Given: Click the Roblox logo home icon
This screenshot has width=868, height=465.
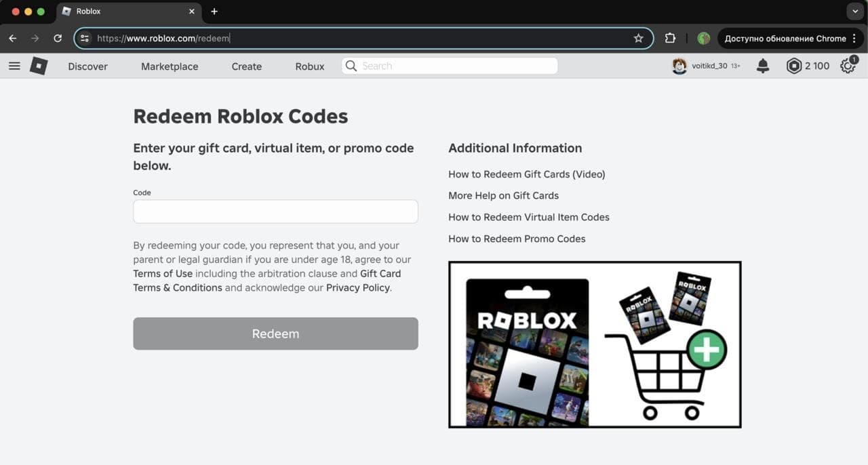Looking at the screenshot, I should [x=39, y=66].
